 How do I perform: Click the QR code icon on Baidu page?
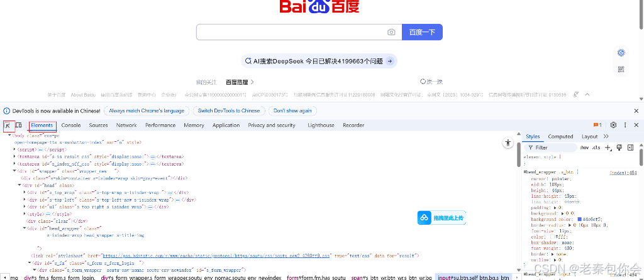(x=621, y=69)
